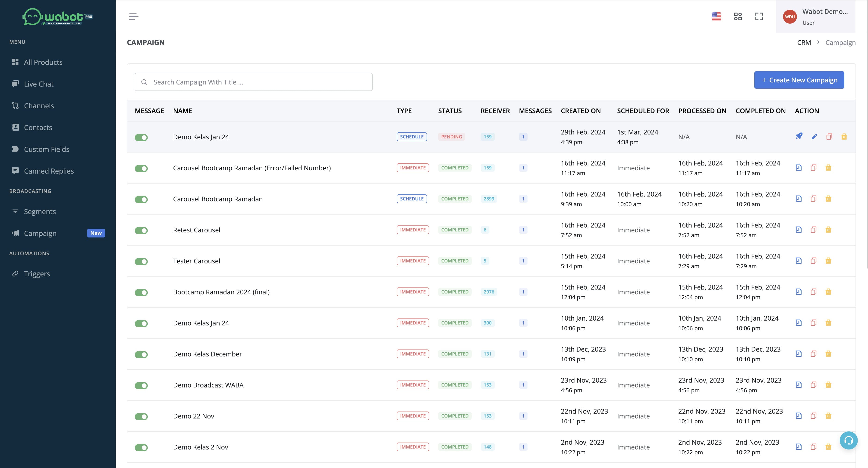The image size is (868, 468).
Task: Focus the Search Campaign With Title field
Action: click(x=253, y=82)
